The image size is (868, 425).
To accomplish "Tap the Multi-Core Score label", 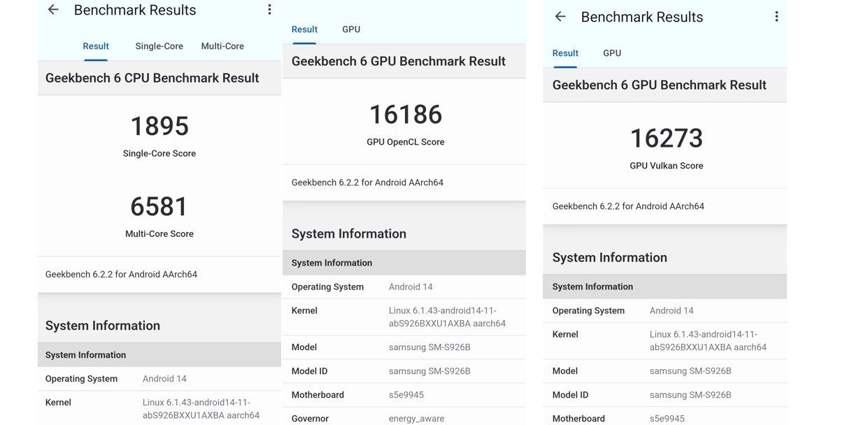I will tap(159, 234).
